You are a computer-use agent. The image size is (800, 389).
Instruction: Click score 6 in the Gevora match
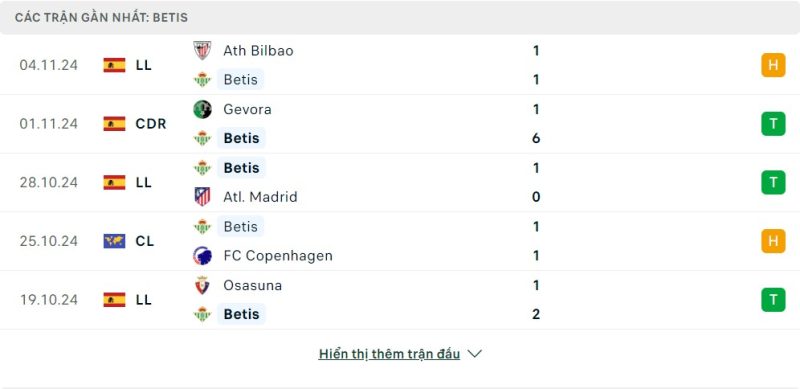coord(536,138)
